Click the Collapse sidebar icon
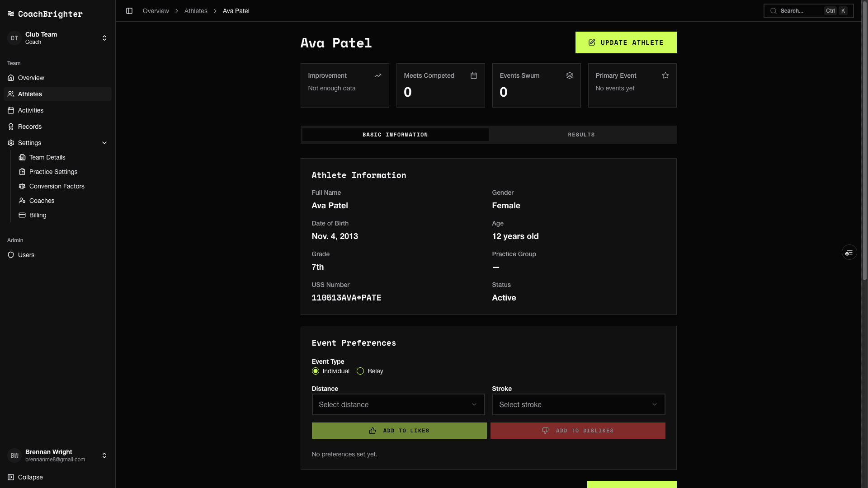 (11, 477)
